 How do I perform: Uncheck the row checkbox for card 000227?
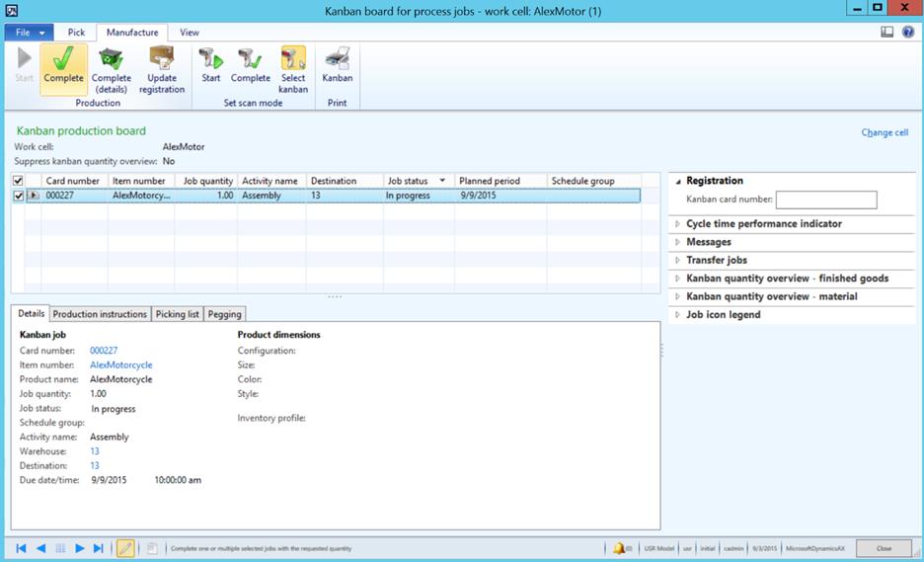18,196
